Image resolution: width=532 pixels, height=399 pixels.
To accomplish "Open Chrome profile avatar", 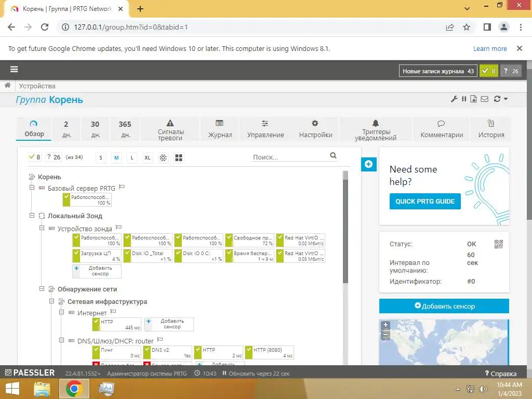I will (504, 27).
